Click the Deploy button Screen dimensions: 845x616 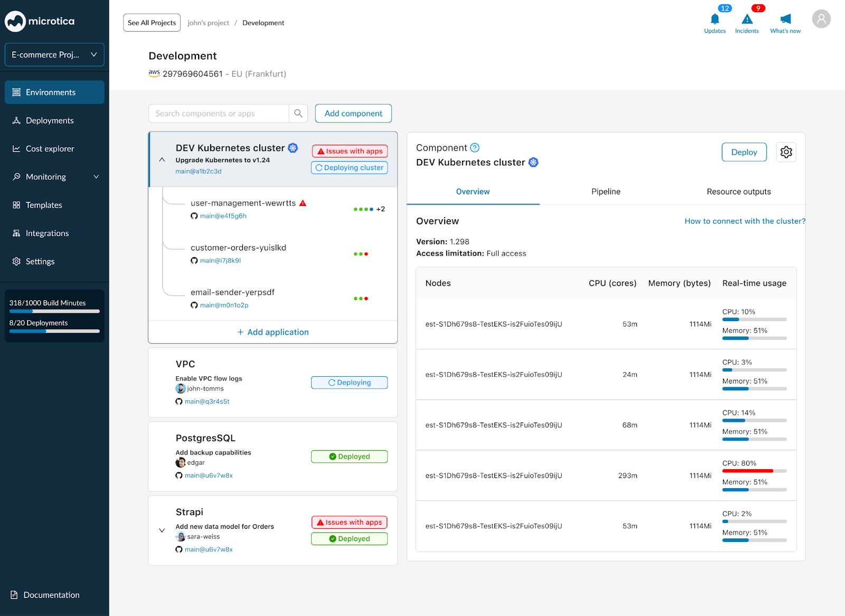(x=744, y=152)
